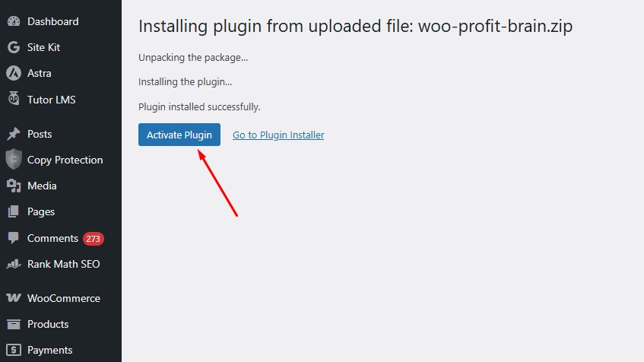Click the WooCommerce logo icon
The image size is (644, 362).
pyautogui.click(x=13, y=298)
